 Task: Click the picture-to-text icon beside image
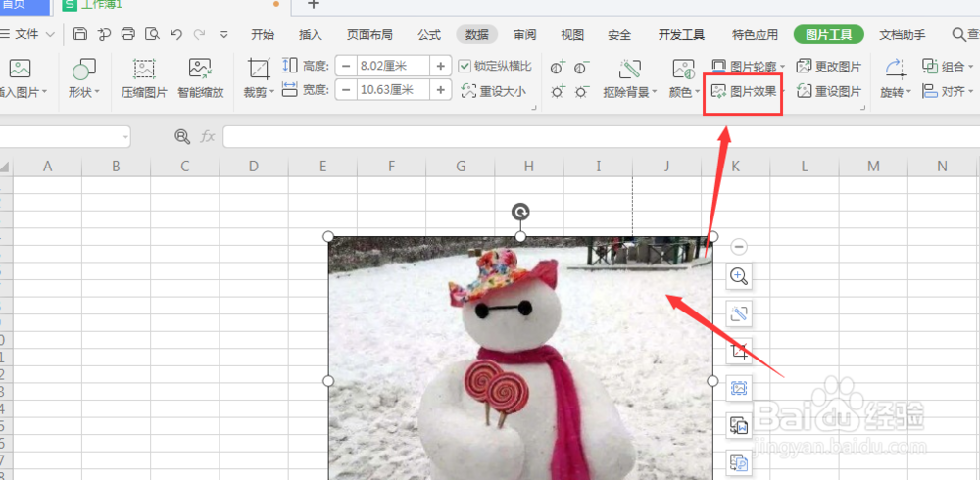[x=739, y=426]
